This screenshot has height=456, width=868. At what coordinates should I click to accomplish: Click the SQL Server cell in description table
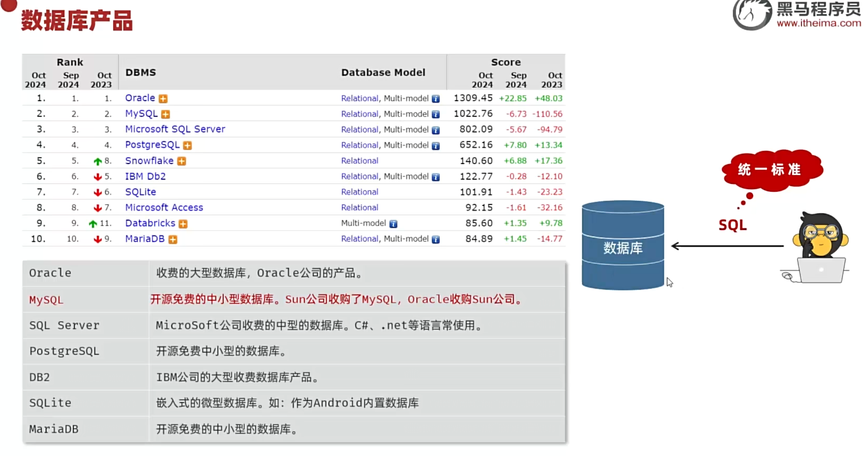pos(86,325)
